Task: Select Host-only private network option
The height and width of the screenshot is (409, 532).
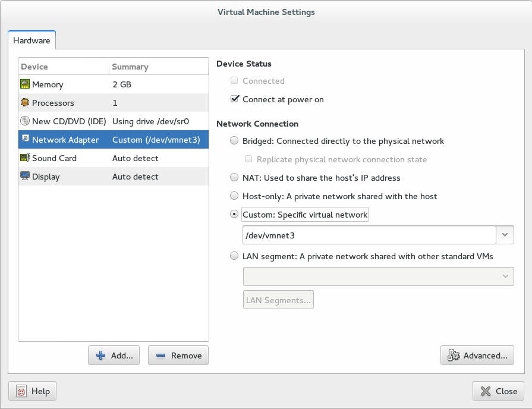Action: pyautogui.click(x=235, y=196)
